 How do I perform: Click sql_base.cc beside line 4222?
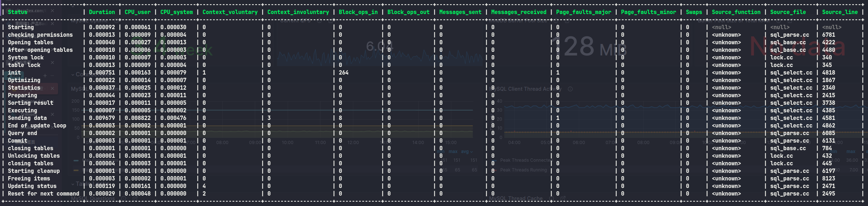[788, 42]
